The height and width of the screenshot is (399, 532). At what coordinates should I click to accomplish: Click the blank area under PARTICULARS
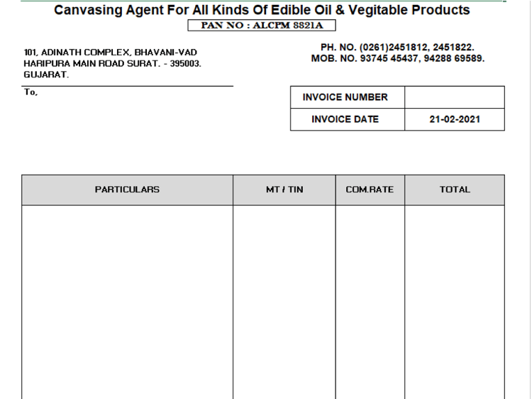point(127,302)
